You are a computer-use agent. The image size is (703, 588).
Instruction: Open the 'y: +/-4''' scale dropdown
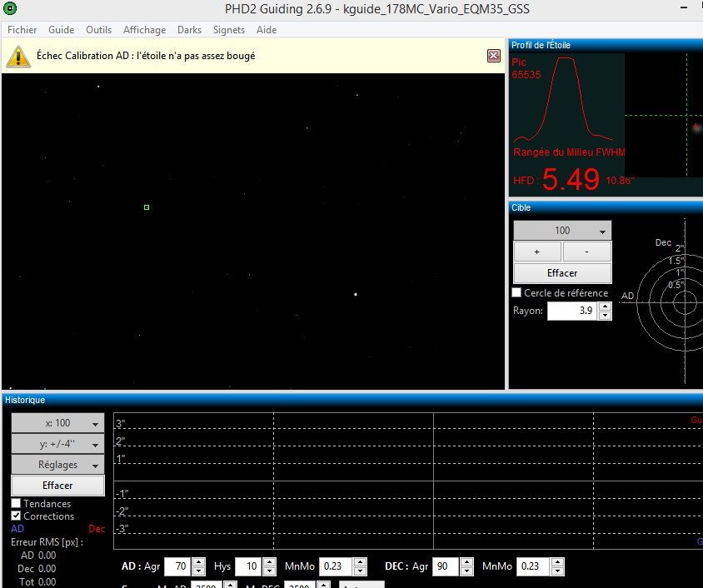57,444
